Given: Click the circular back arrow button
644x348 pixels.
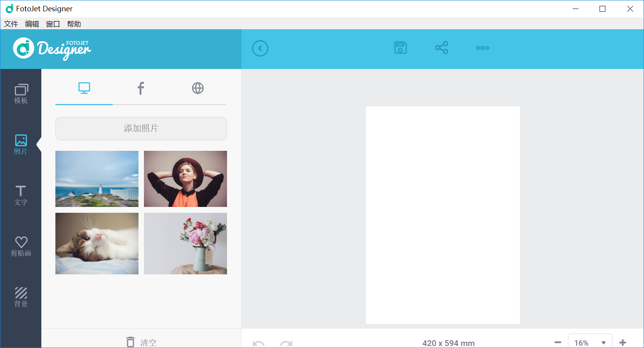Looking at the screenshot, I should (260, 48).
